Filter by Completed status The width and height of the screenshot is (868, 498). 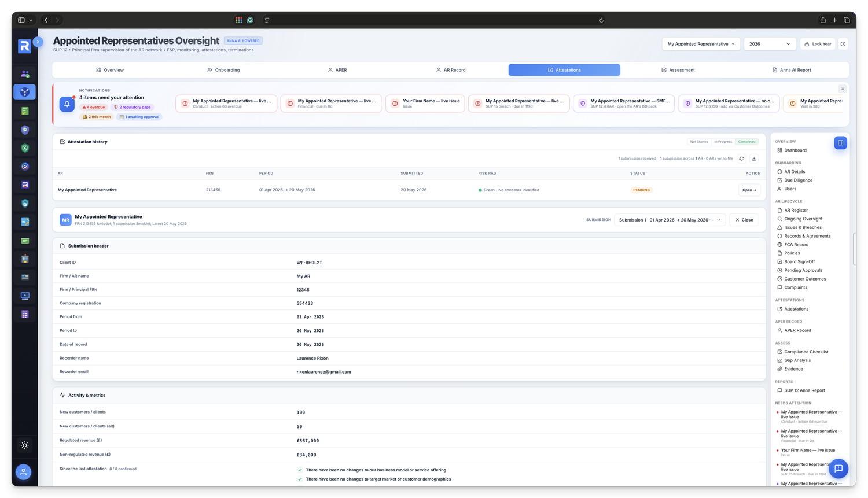pos(747,142)
